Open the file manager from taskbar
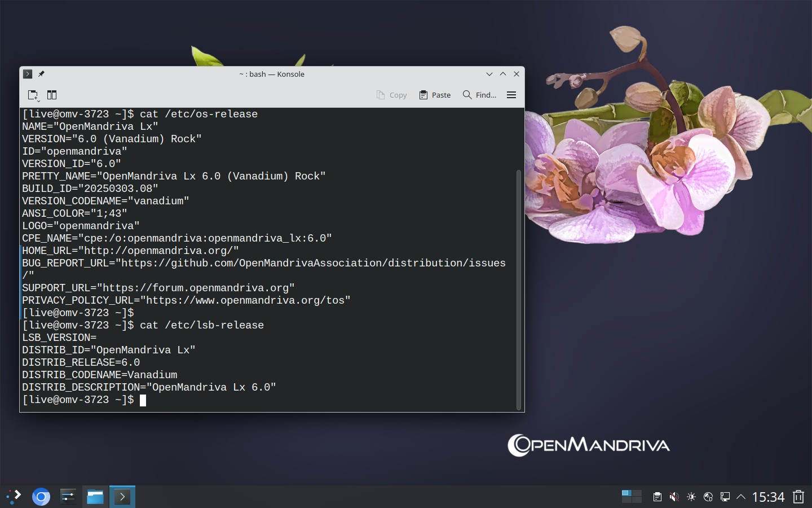The height and width of the screenshot is (508, 812). pos(95,497)
